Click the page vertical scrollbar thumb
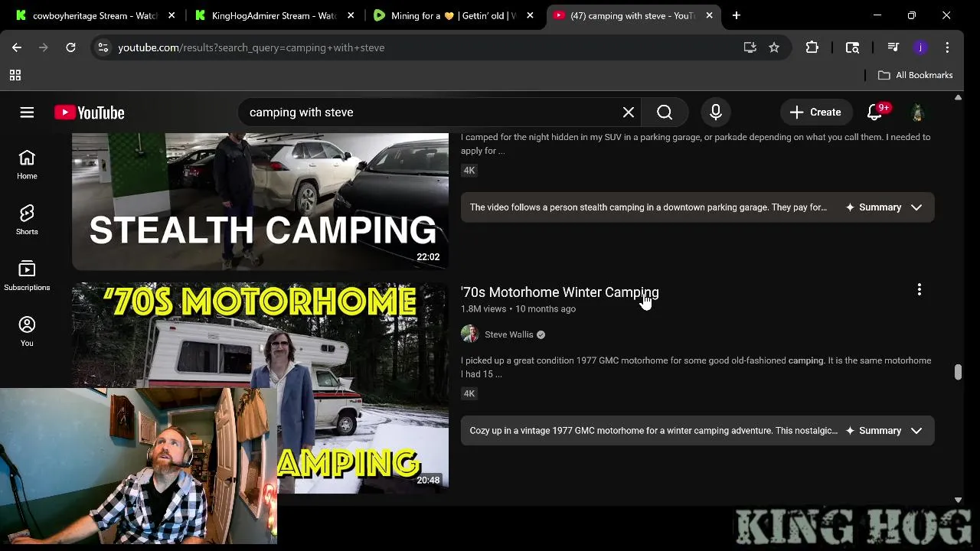Screen dimensions: 980x551 click(958, 372)
